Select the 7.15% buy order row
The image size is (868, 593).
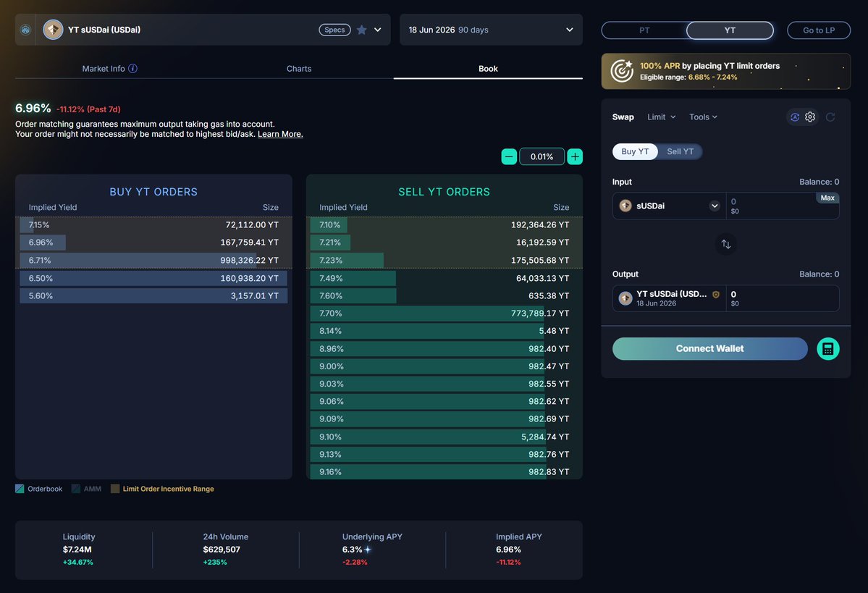(153, 224)
